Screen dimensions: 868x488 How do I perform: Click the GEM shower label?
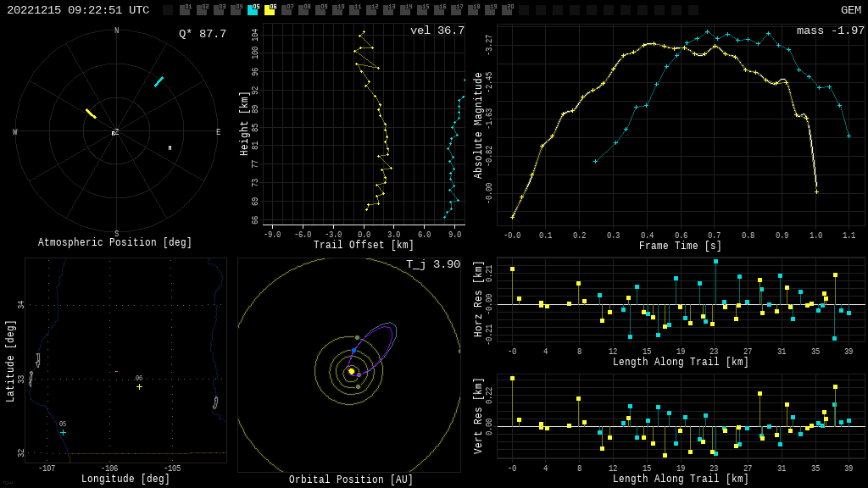(x=850, y=10)
